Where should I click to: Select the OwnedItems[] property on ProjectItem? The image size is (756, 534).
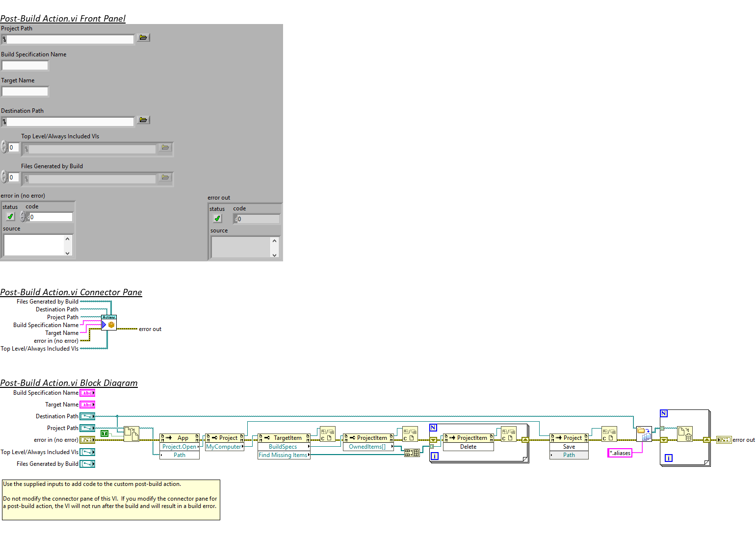coord(368,447)
